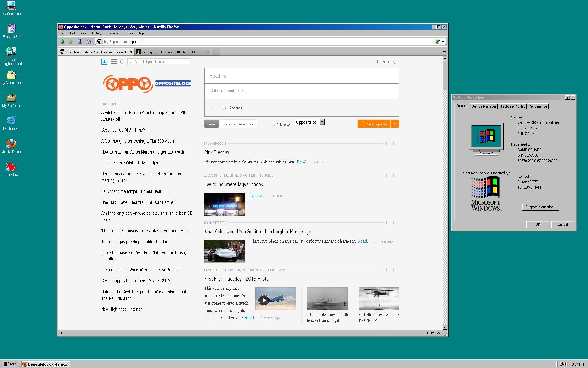Click the Firefox Forward arrow button
The height and width of the screenshot is (368, 588).
coord(71,41)
